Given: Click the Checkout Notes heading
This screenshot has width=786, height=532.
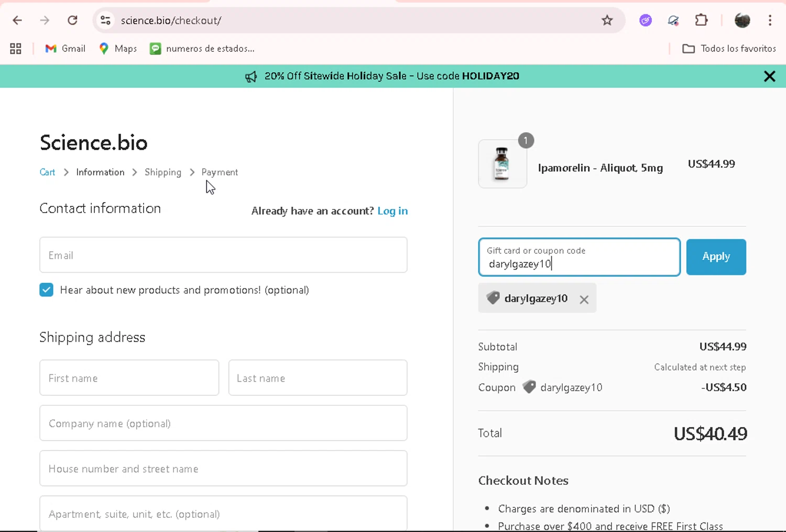Looking at the screenshot, I should 523,481.
